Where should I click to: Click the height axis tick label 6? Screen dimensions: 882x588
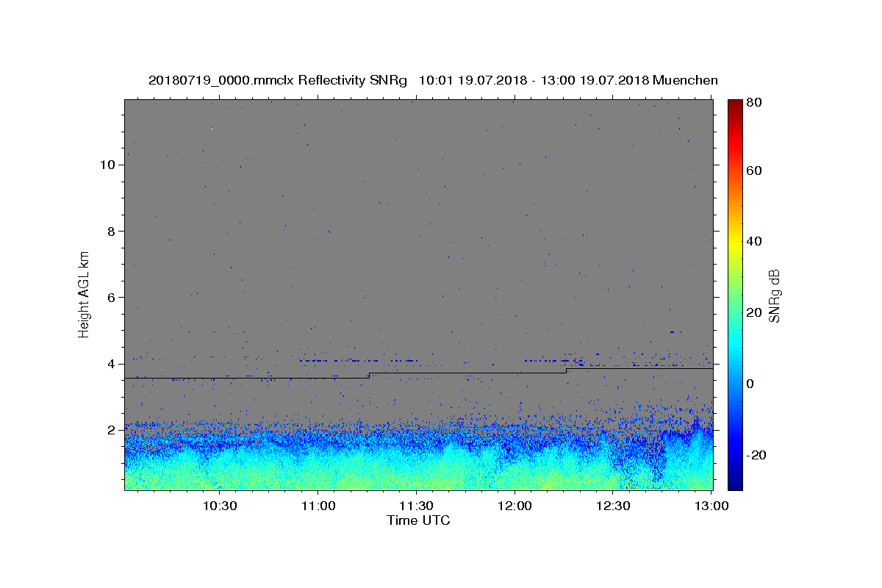(112, 297)
